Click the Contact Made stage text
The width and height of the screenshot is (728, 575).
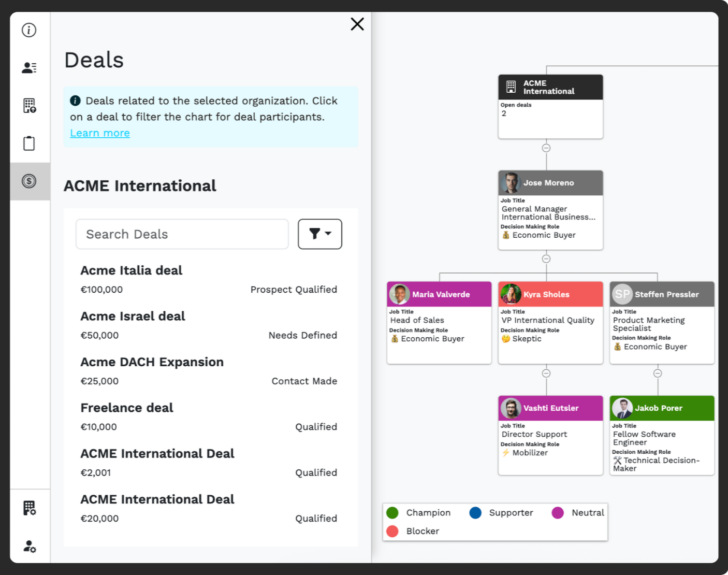tap(304, 381)
